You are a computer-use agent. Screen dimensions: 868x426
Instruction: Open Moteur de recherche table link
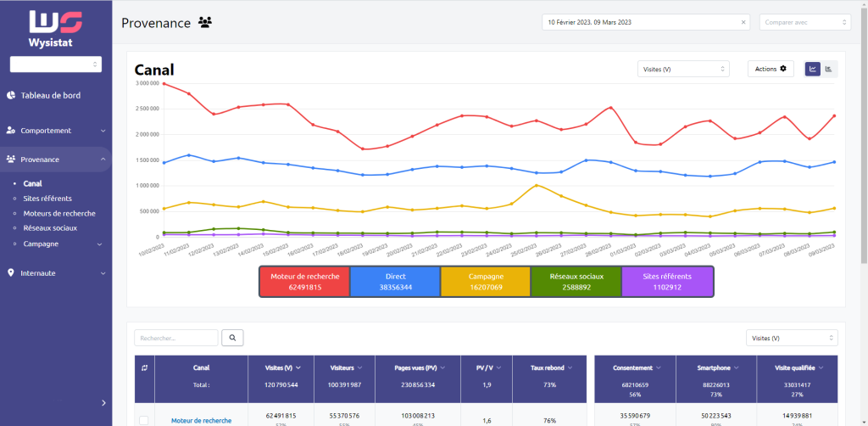[x=201, y=420]
